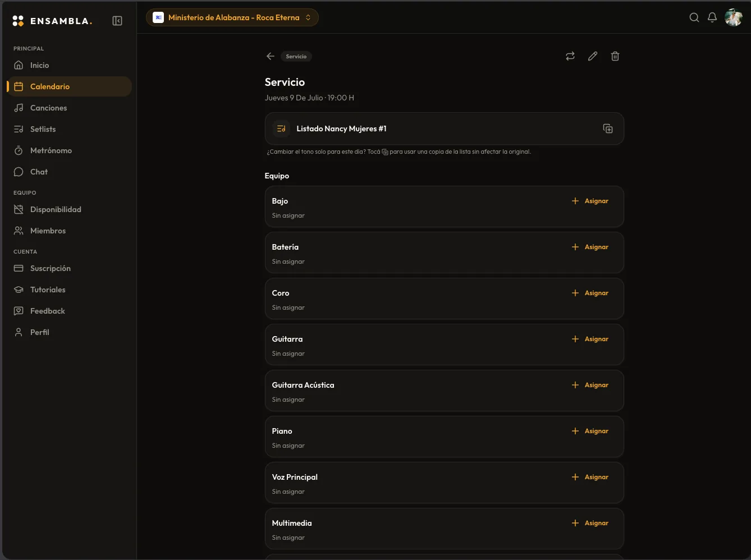
Task: Open Chat section
Action: pyautogui.click(x=69, y=172)
